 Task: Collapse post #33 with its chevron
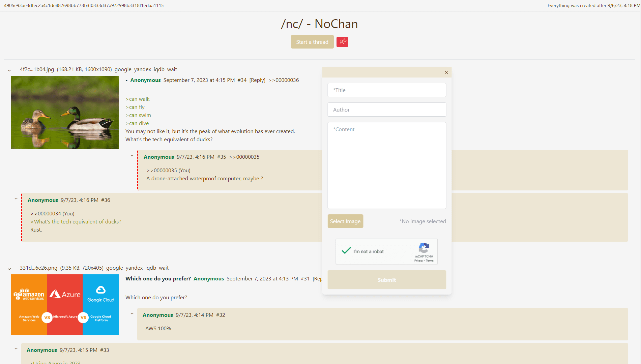[16, 348]
